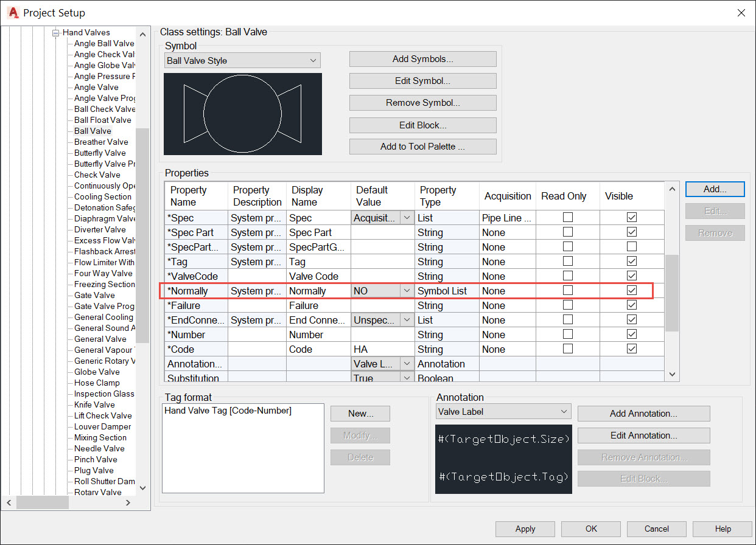Click tree horizontal scroll-right arrow

(128, 502)
